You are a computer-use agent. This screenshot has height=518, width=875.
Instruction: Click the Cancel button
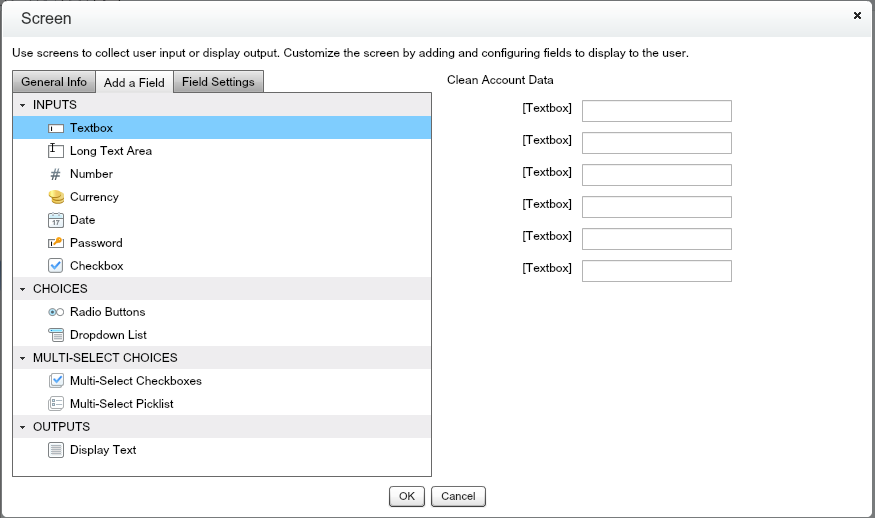pyautogui.click(x=458, y=496)
